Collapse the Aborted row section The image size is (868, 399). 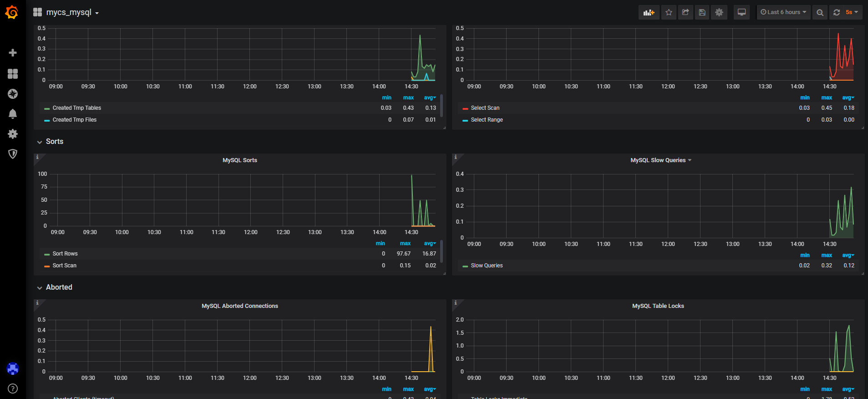click(x=55, y=287)
